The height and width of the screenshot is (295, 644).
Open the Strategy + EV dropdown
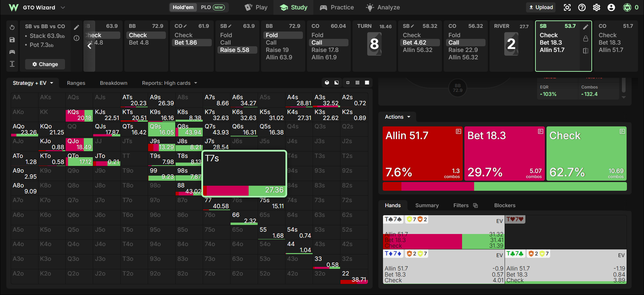click(33, 83)
